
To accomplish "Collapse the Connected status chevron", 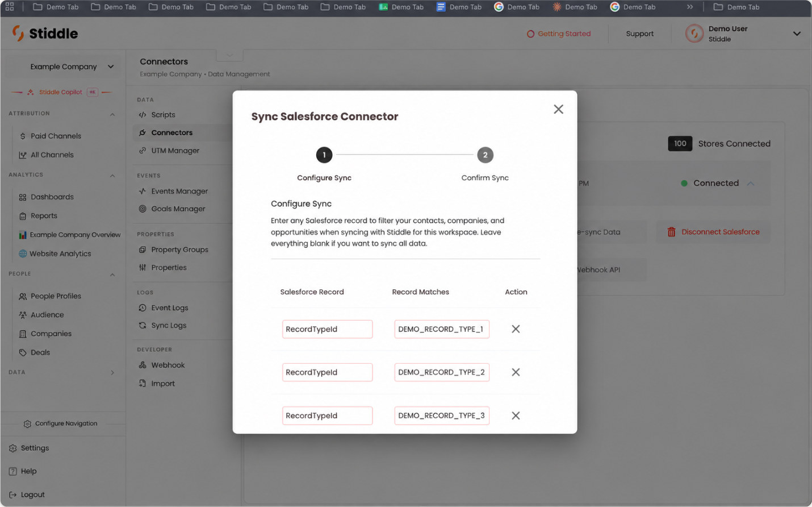I will [x=751, y=184].
